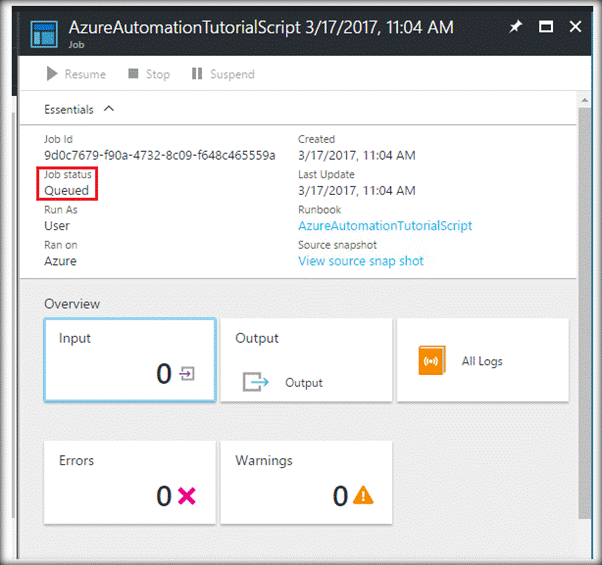Click the Suspend pause icon
Screen dimensions: 602x565
pos(197,73)
